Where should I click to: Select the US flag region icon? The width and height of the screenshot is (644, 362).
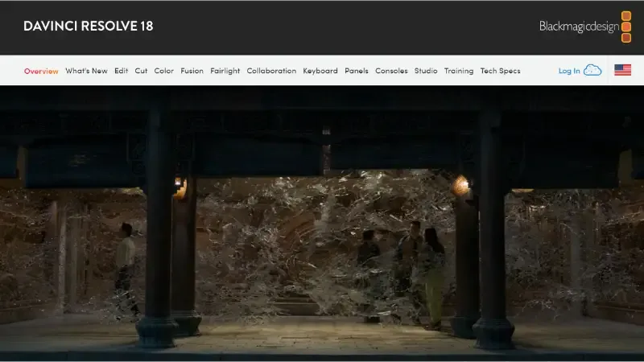pyautogui.click(x=622, y=70)
